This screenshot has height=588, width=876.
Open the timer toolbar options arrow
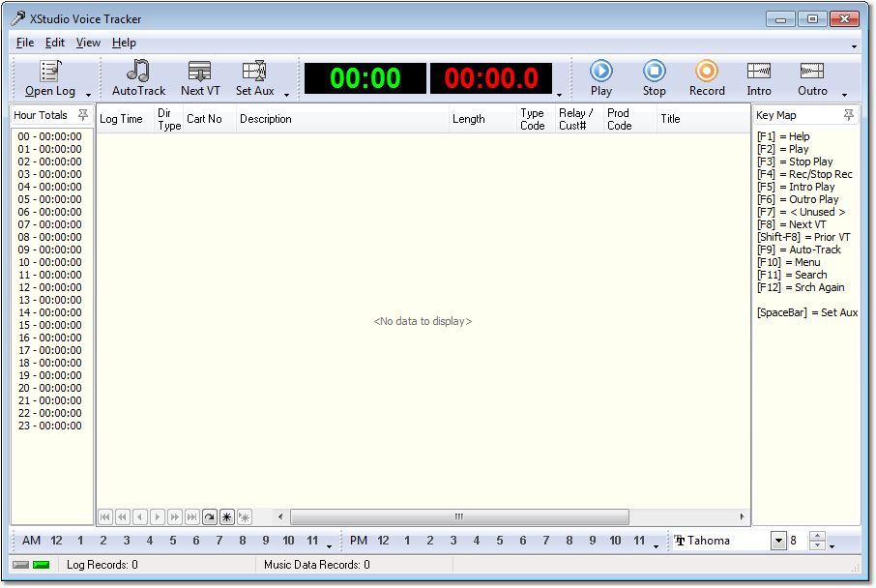coord(559,95)
